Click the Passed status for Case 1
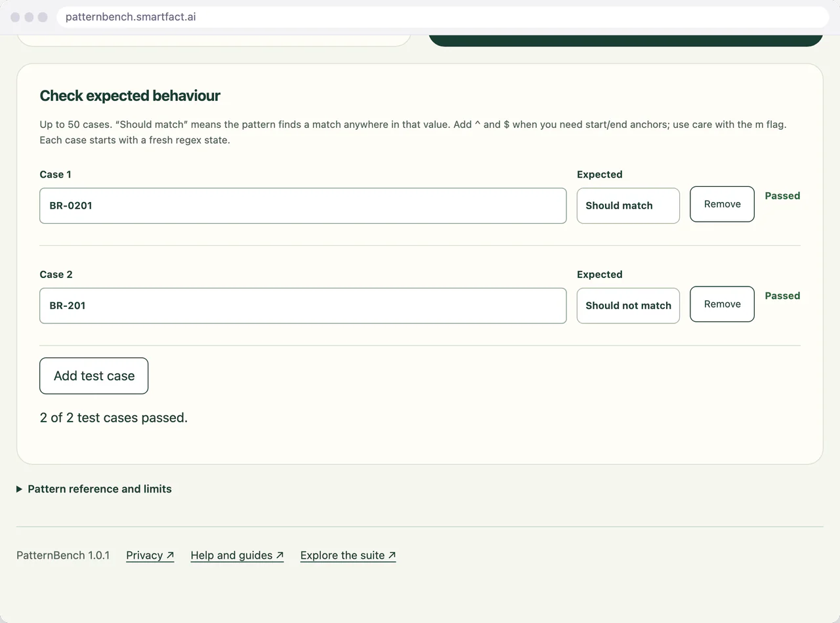 tap(782, 195)
